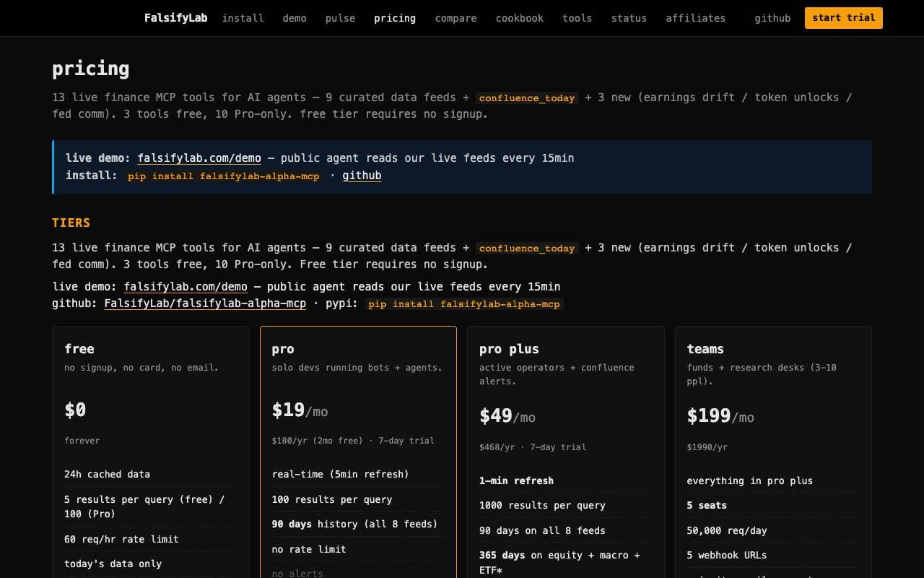Click '1000 results per query' row
Screen dimensions: 924x578
pyautogui.click(x=565, y=506)
